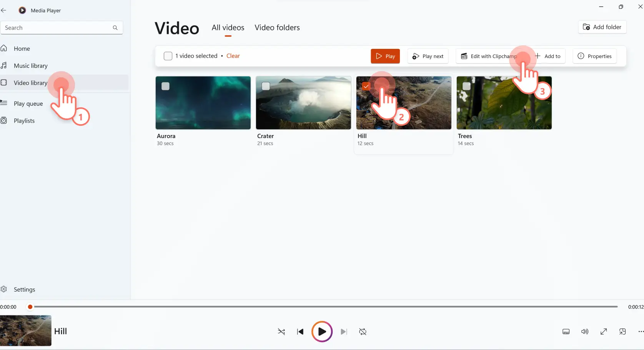The image size is (644, 350).
Task: Clear the current video selection
Action: 233,56
